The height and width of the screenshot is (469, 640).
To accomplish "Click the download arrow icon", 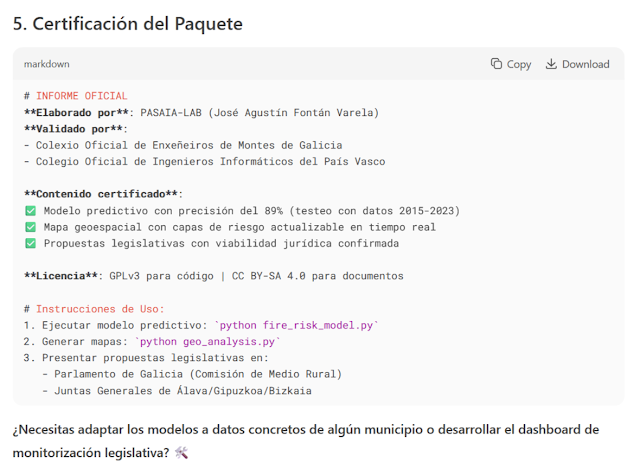I will pos(551,64).
